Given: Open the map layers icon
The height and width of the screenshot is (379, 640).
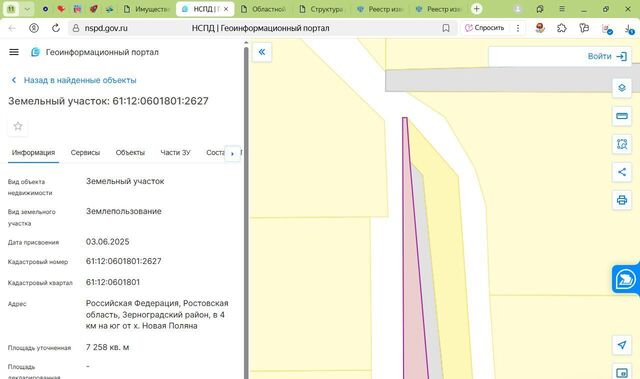Looking at the screenshot, I should 622,88.
